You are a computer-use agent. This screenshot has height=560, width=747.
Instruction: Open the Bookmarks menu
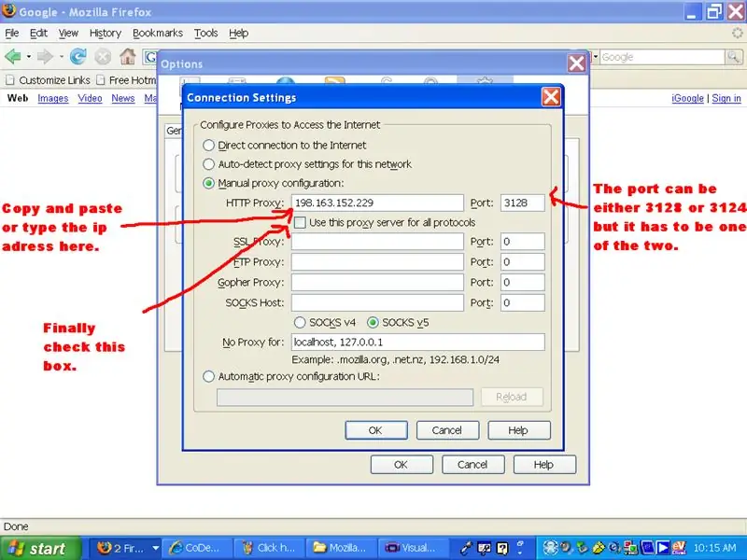point(158,33)
